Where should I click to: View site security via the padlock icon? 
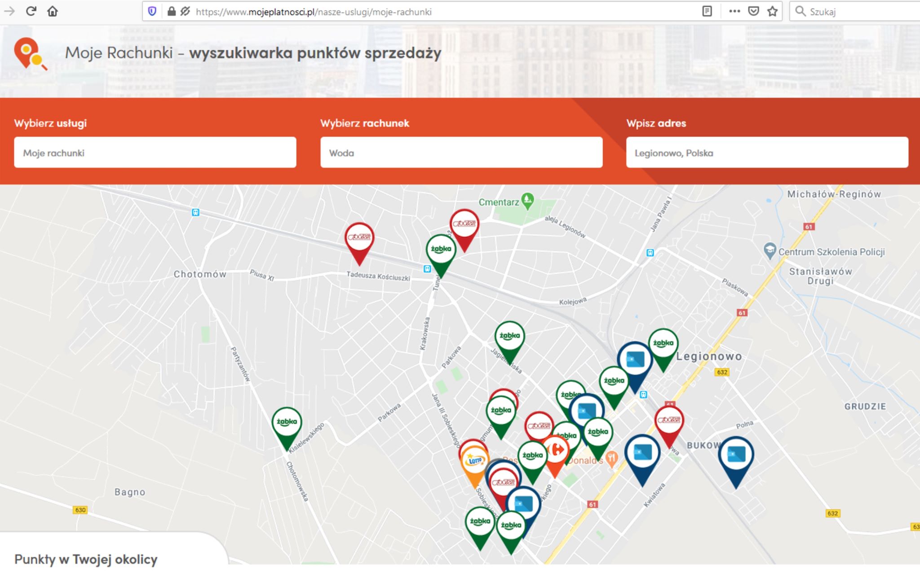pyautogui.click(x=171, y=11)
